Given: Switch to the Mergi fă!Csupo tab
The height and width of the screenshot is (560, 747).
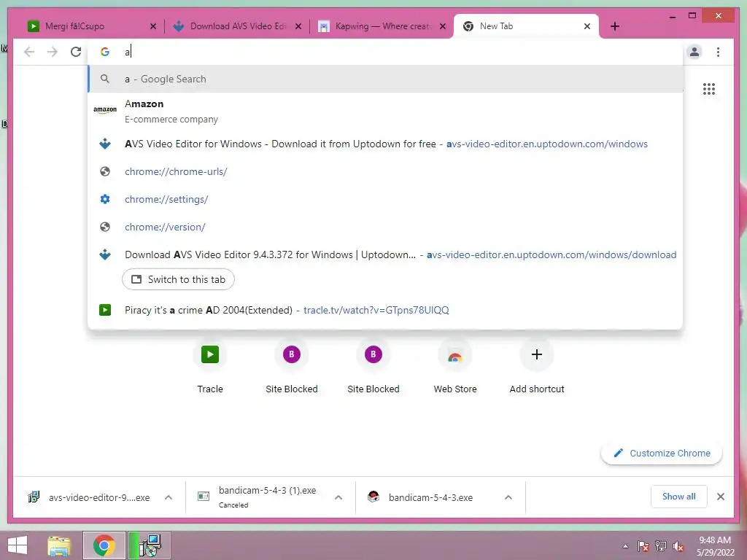Looking at the screenshot, I should tap(90, 26).
